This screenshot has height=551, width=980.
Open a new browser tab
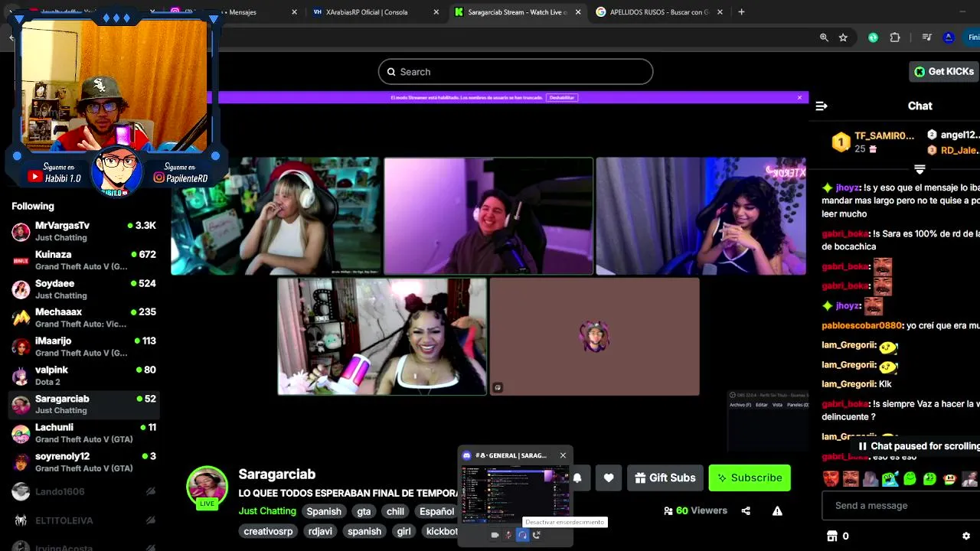[741, 12]
